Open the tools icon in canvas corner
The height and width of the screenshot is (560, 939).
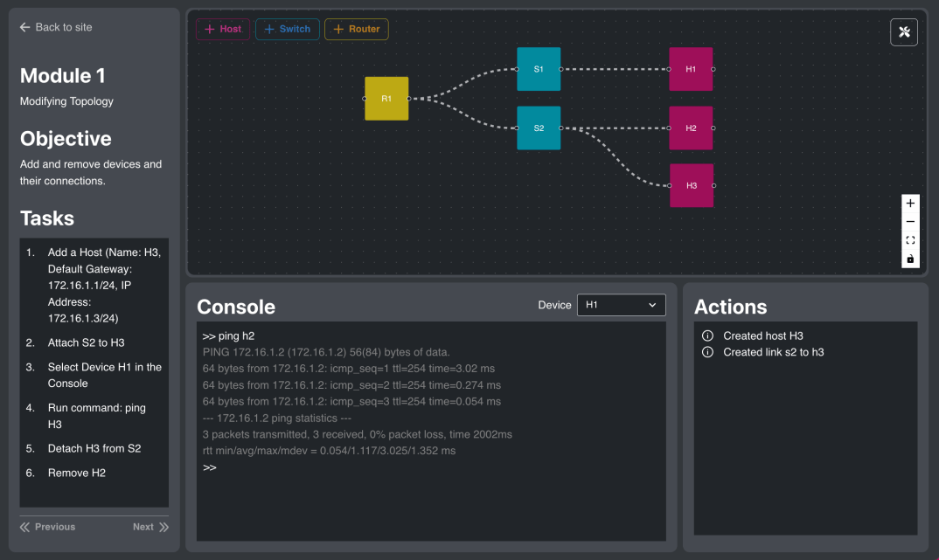click(904, 32)
